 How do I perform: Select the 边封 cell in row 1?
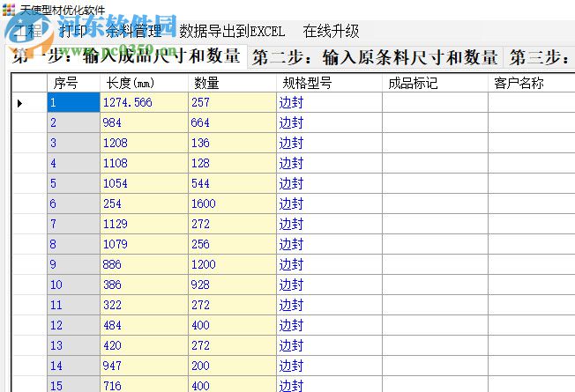pyautogui.click(x=329, y=102)
